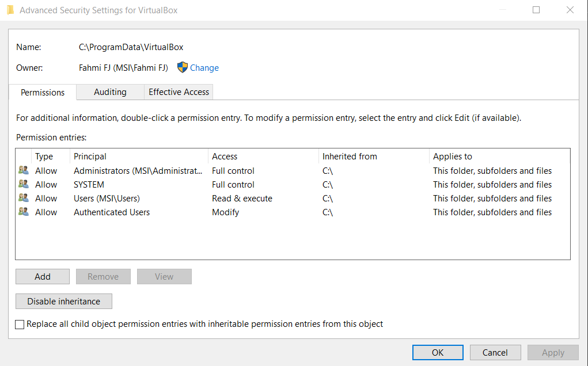Click the user group icon for Administrators entry
The width and height of the screenshot is (588, 366).
[24, 170]
